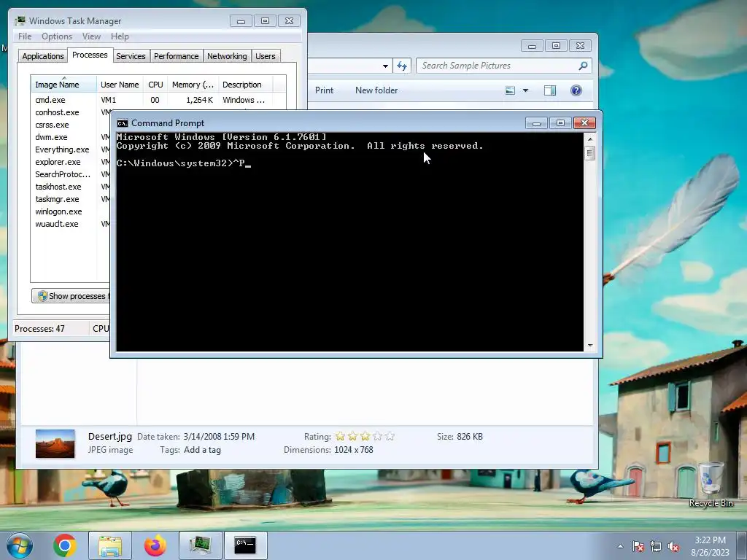Open the Options menu in Task Manager

tap(57, 36)
